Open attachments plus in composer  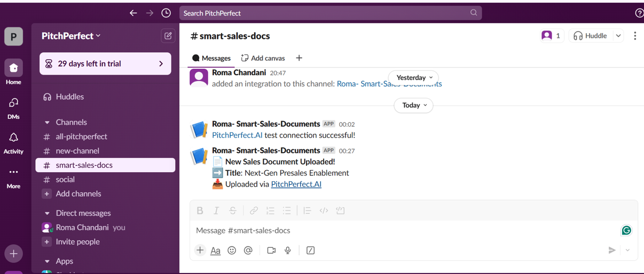[200, 250]
